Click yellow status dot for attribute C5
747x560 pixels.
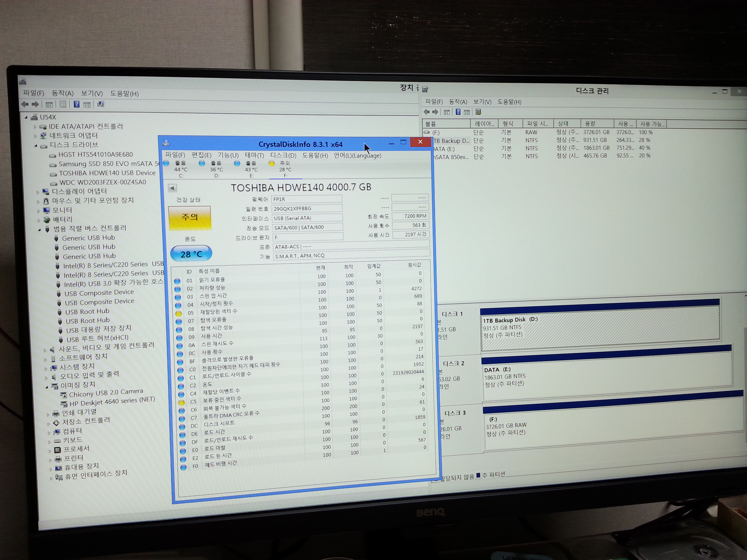click(x=181, y=402)
